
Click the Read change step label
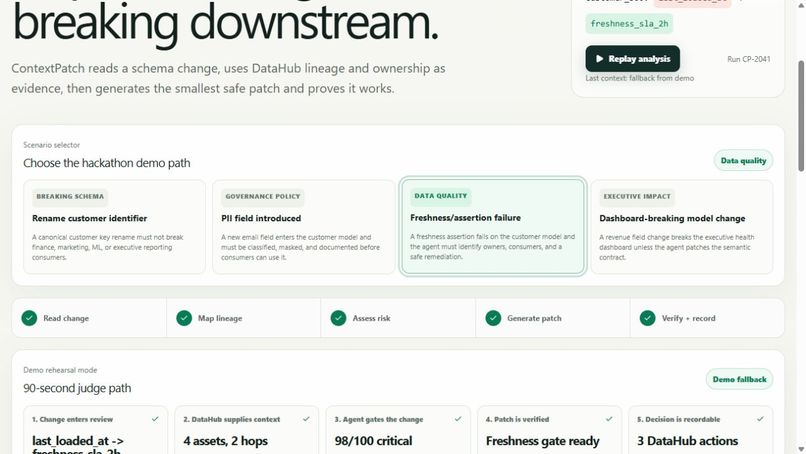coord(66,318)
